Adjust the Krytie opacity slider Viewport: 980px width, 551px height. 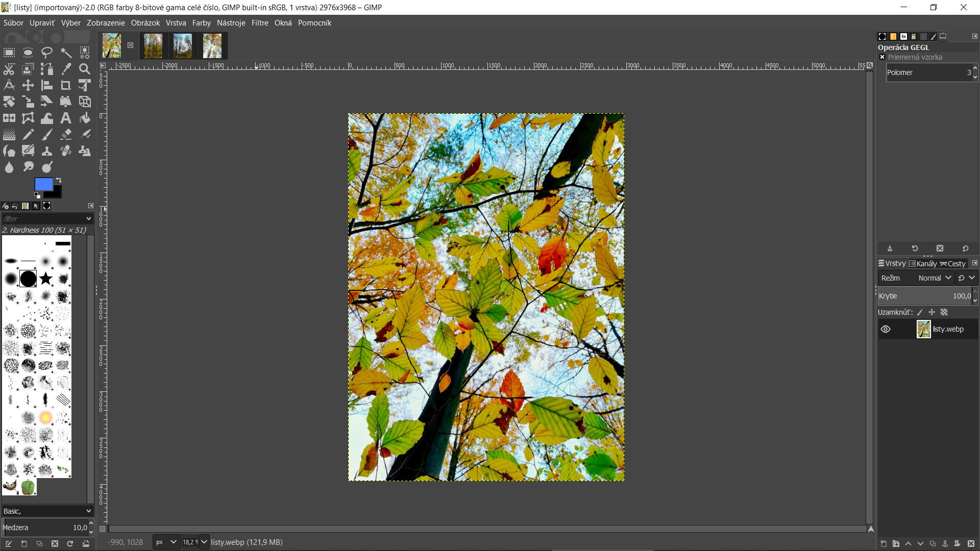point(925,296)
